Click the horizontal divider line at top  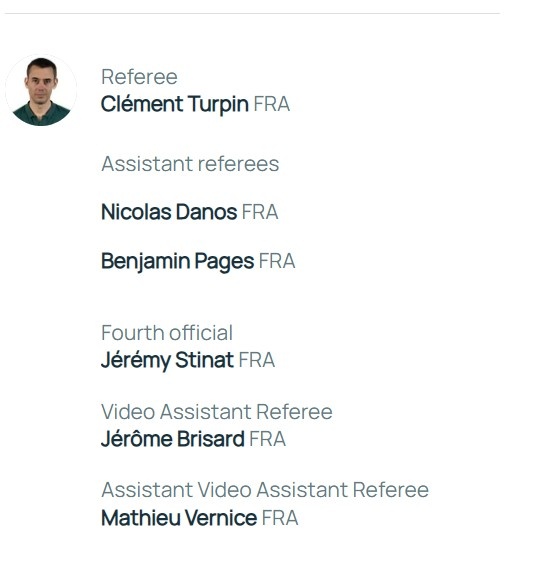tap(252, 13)
